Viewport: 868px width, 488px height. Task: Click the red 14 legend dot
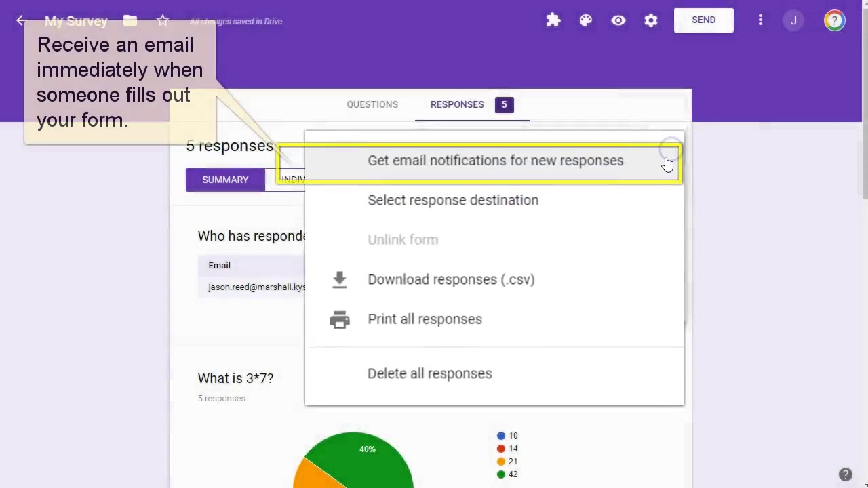(x=501, y=449)
